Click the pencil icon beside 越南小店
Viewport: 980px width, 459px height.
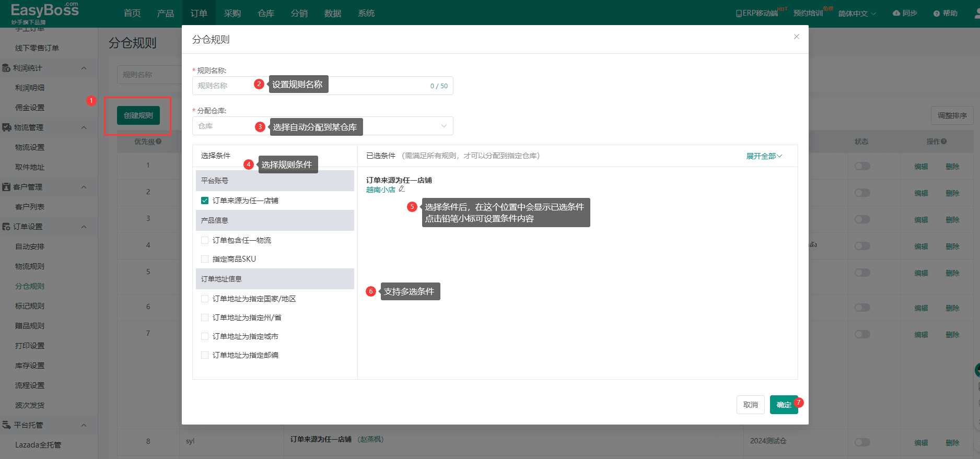click(402, 189)
